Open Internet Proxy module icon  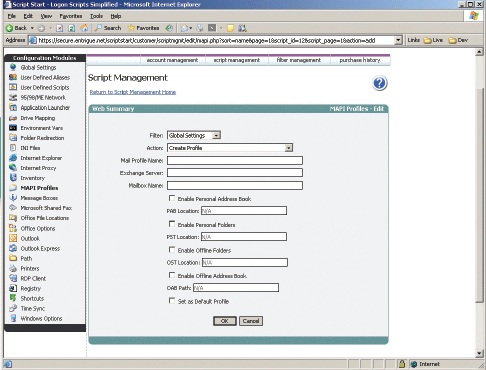point(13,168)
